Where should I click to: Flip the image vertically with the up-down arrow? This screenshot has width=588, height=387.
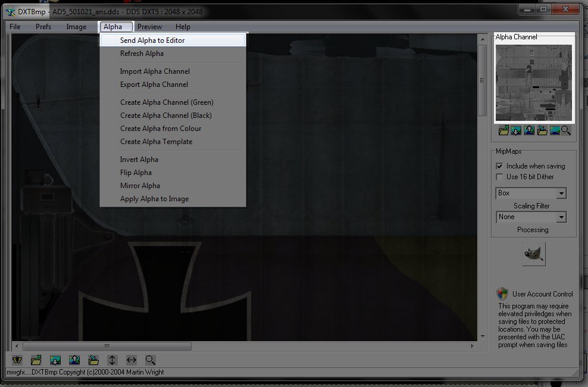[x=112, y=360]
